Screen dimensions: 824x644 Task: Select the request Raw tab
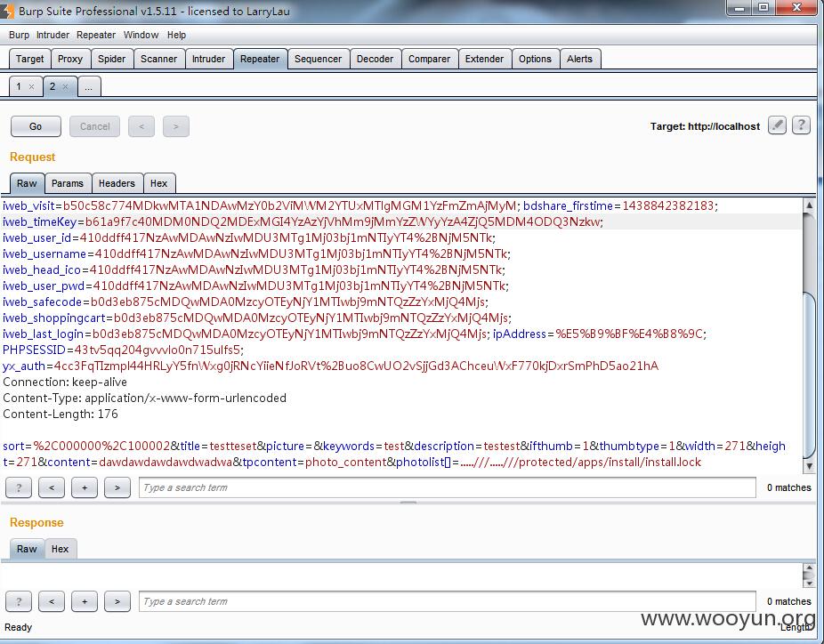[27, 183]
